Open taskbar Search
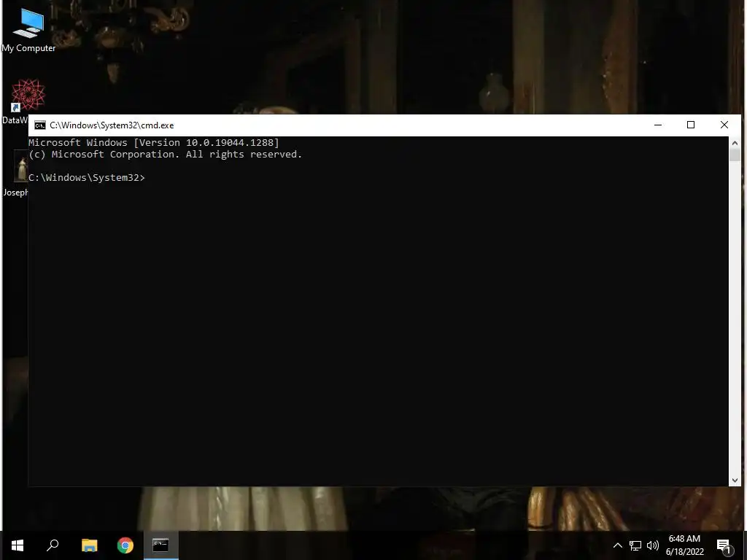 (53, 545)
